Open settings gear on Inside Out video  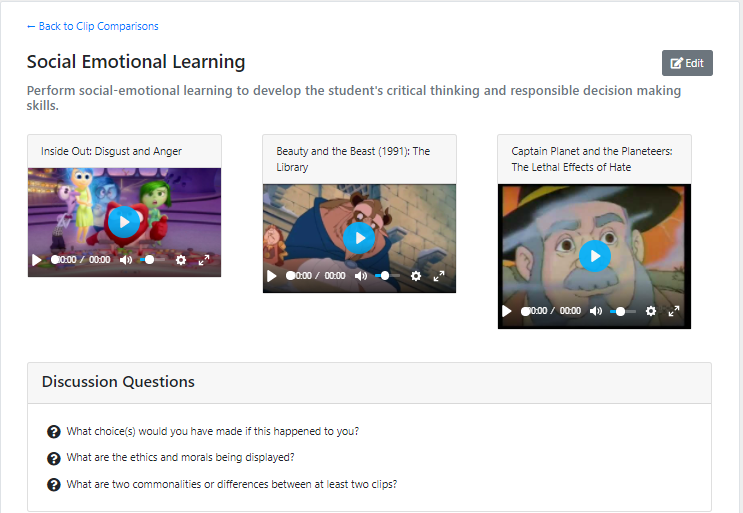point(181,260)
